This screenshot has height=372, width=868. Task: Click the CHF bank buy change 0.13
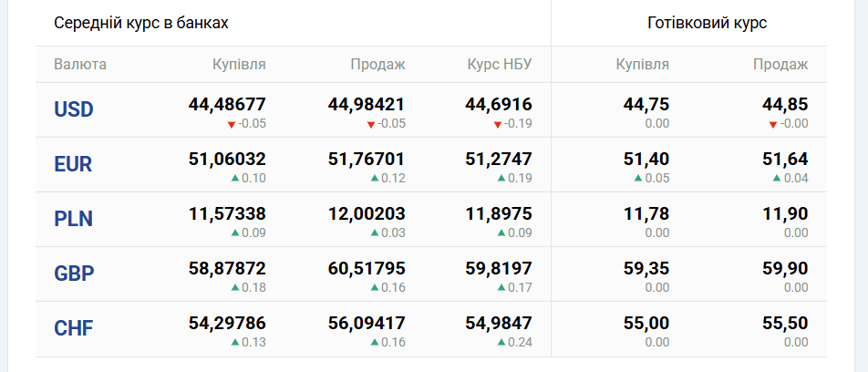click(x=253, y=343)
